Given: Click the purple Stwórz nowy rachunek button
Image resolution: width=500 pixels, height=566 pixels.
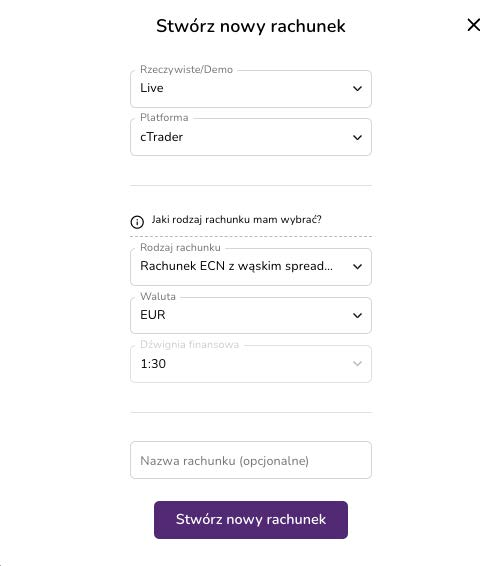Looking at the screenshot, I should click(251, 520).
